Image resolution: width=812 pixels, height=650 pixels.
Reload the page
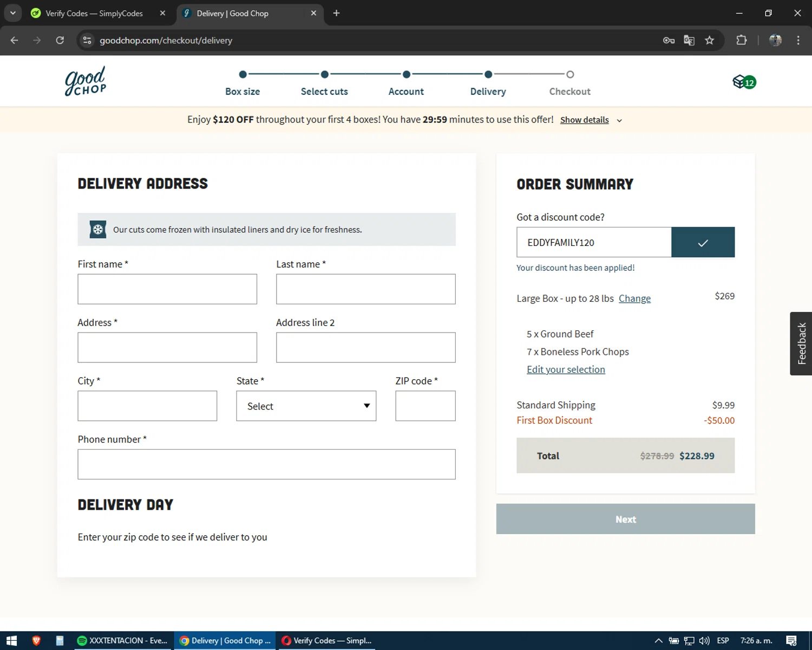[60, 40]
